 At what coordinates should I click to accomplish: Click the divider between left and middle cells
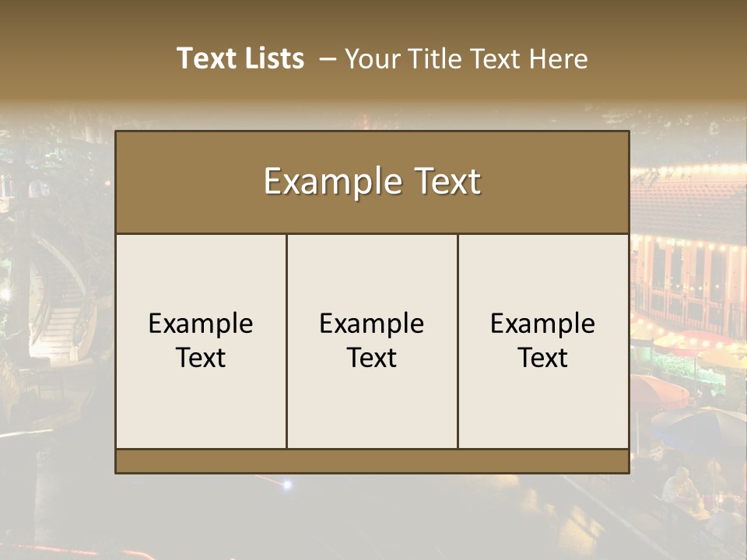(287, 341)
